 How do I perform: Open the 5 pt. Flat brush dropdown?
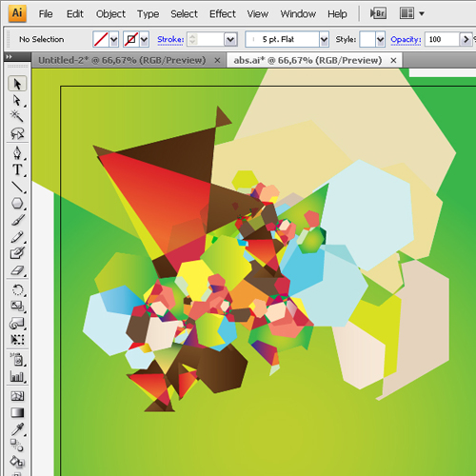pyautogui.click(x=324, y=40)
